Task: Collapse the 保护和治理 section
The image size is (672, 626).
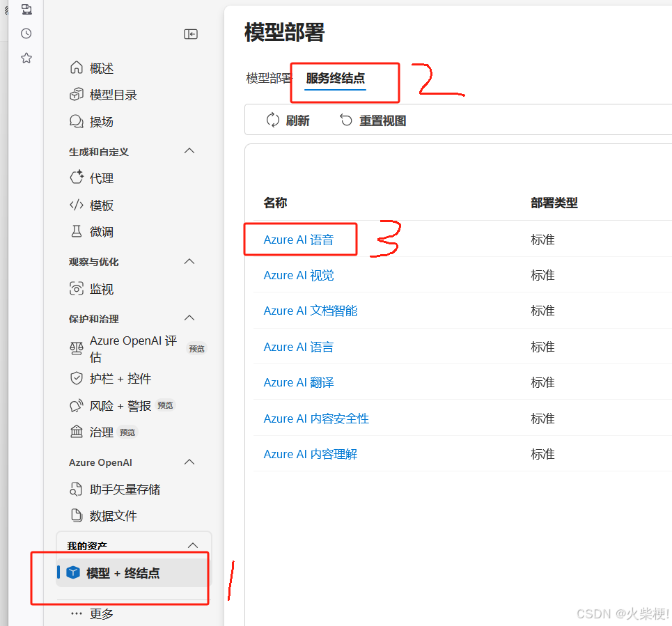Action: [189, 318]
